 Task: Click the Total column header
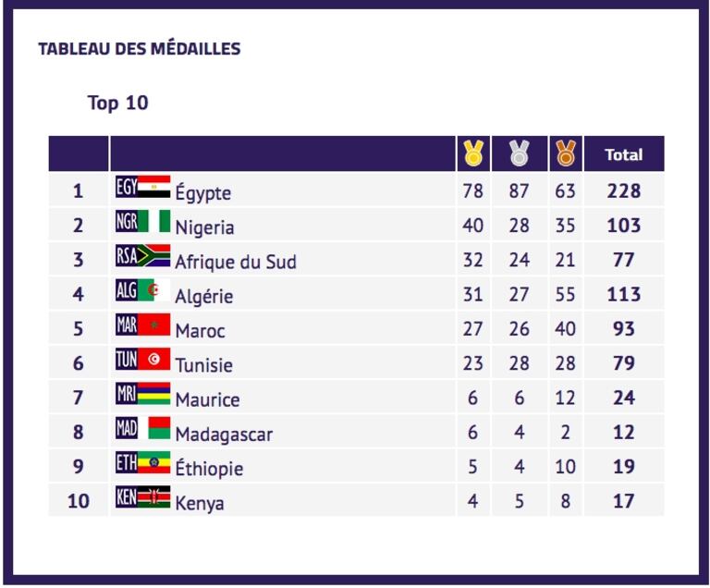coord(623,154)
